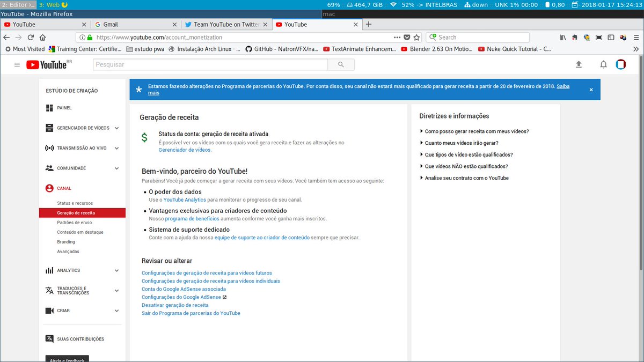This screenshot has height=362, width=644.
Task: Open Avançadas channel settings
Action: [68, 252]
